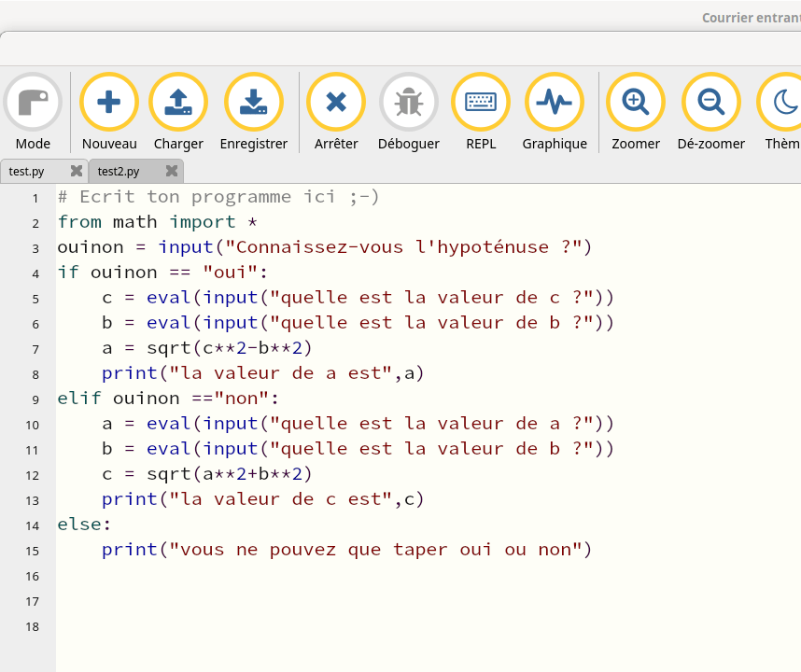Save the script with Enregistrer
The image size is (801, 672).
254,102
